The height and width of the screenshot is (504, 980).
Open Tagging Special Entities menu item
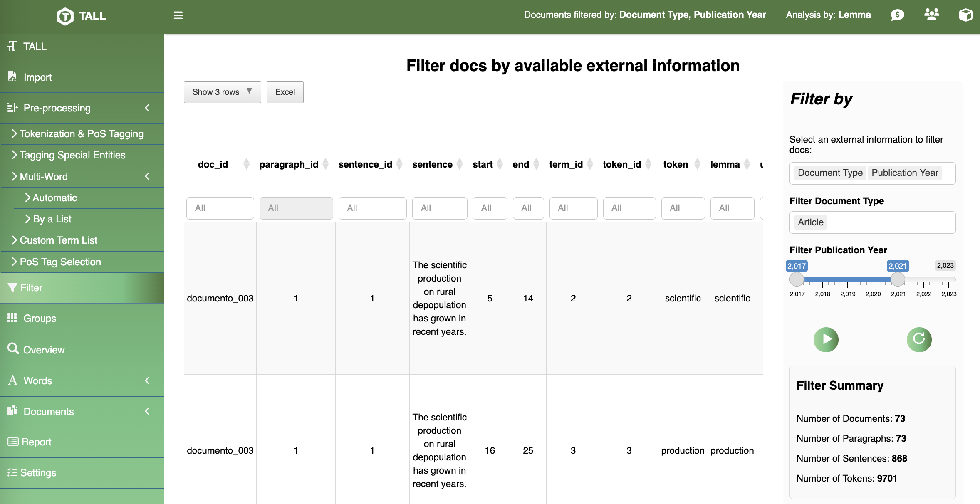82,155
